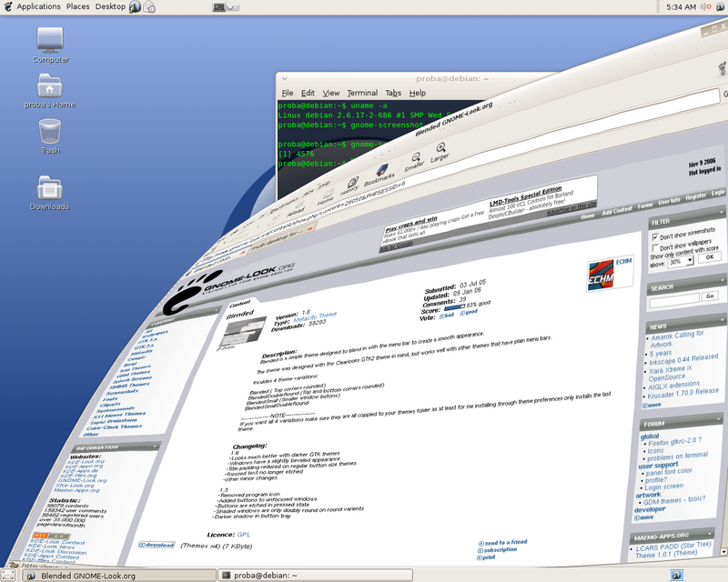Select the Computer desktop icon

[51, 45]
